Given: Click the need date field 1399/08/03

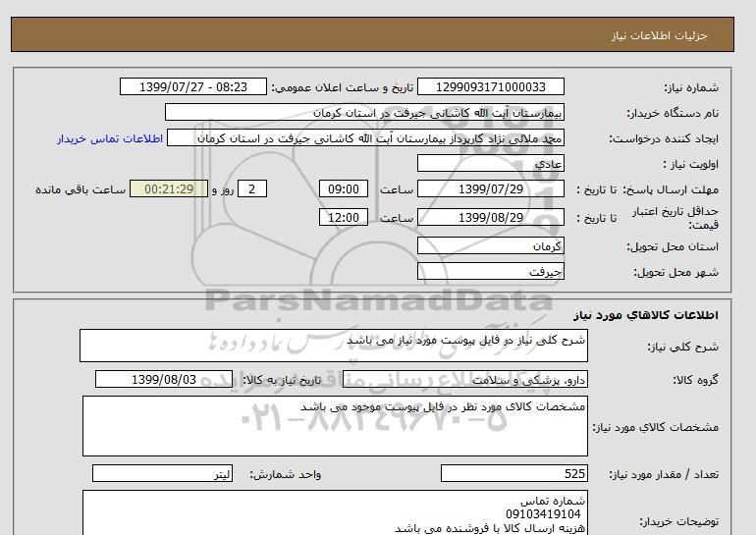Looking at the screenshot, I should click(164, 379).
